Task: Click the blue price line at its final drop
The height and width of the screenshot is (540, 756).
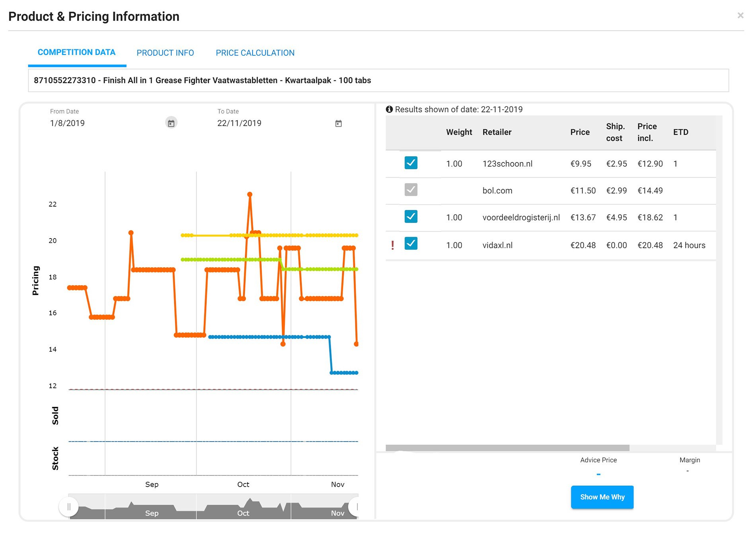Action: point(331,355)
